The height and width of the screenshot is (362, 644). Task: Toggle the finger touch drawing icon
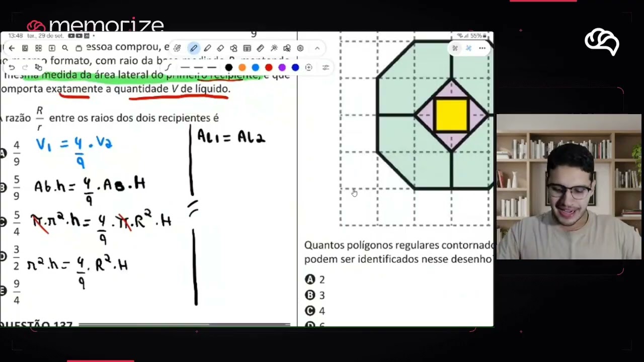pyautogui.click(x=38, y=67)
